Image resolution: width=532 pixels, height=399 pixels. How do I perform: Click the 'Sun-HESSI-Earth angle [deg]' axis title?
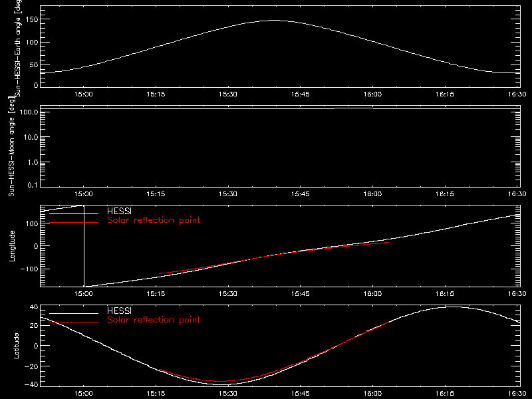point(18,47)
